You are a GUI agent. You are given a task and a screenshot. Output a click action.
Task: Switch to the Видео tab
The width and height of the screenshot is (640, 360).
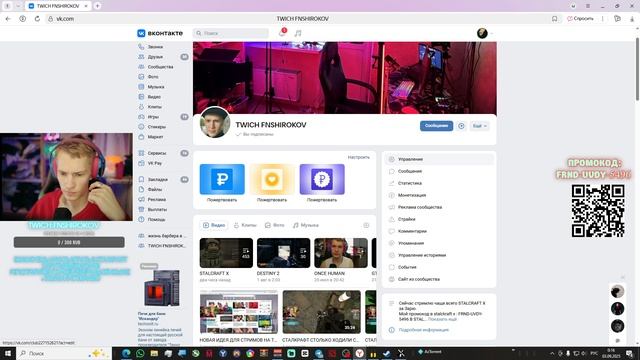(214, 225)
